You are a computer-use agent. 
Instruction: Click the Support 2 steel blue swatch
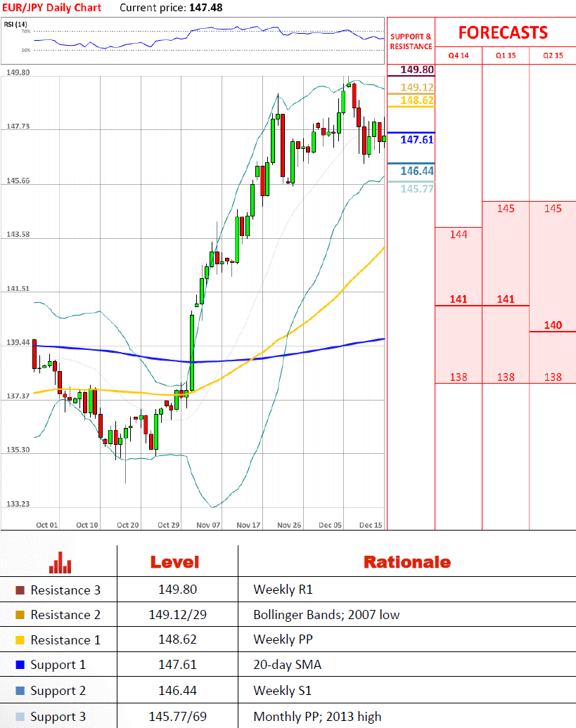pos(20,690)
